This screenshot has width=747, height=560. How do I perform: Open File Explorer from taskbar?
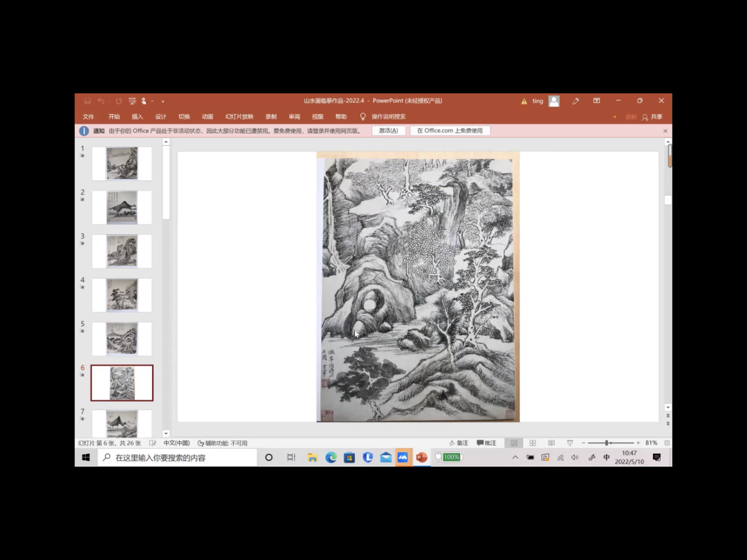tap(313, 458)
